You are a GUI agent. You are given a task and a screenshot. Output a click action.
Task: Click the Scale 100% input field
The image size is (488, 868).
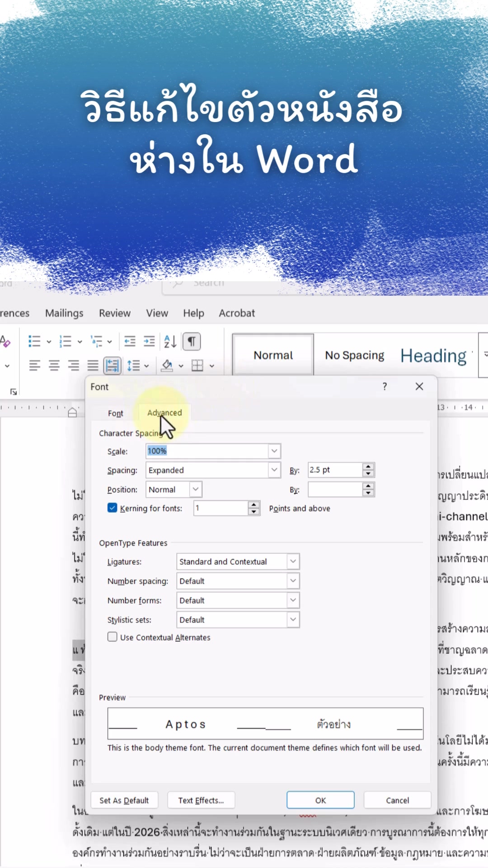207,451
